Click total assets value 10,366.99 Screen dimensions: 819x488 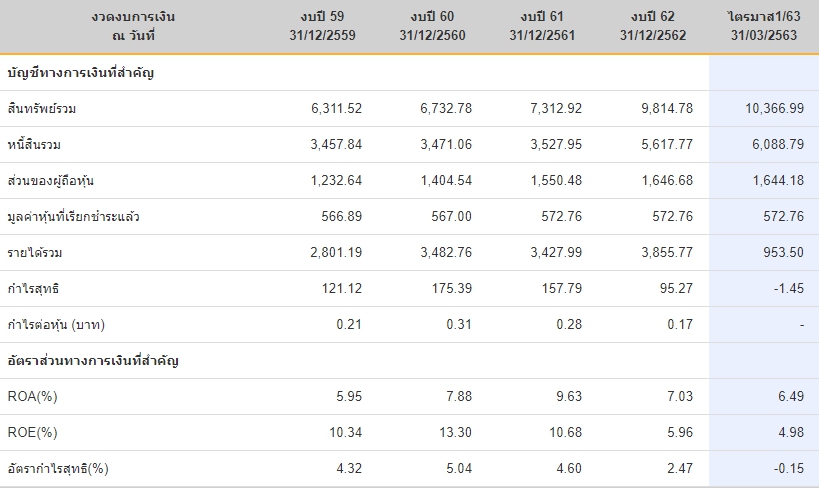(774, 109)
